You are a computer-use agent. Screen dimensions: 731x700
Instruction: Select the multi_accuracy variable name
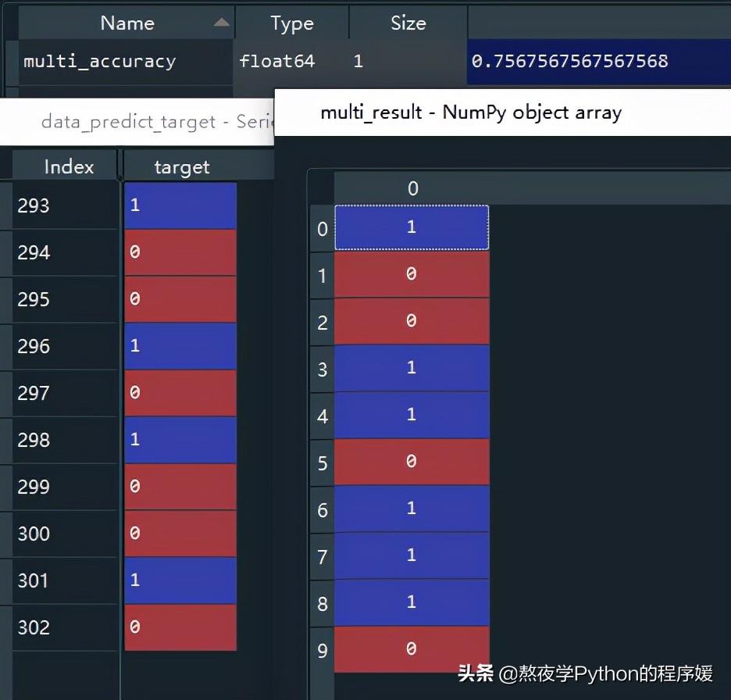click(99, 61)
